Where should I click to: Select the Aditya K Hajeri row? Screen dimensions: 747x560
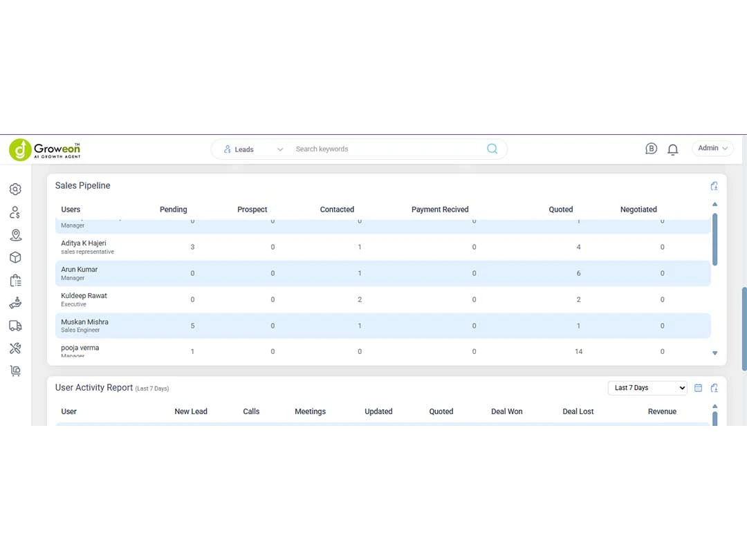[x=83, y=247]
